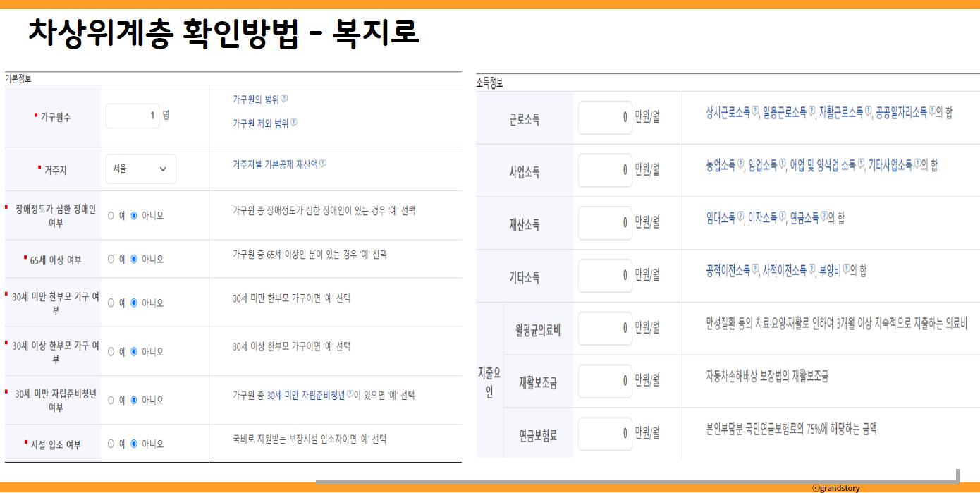Click the 연금보험료 amount field
The width and height of the screenshot is (980, 493).
coord(605,433)
